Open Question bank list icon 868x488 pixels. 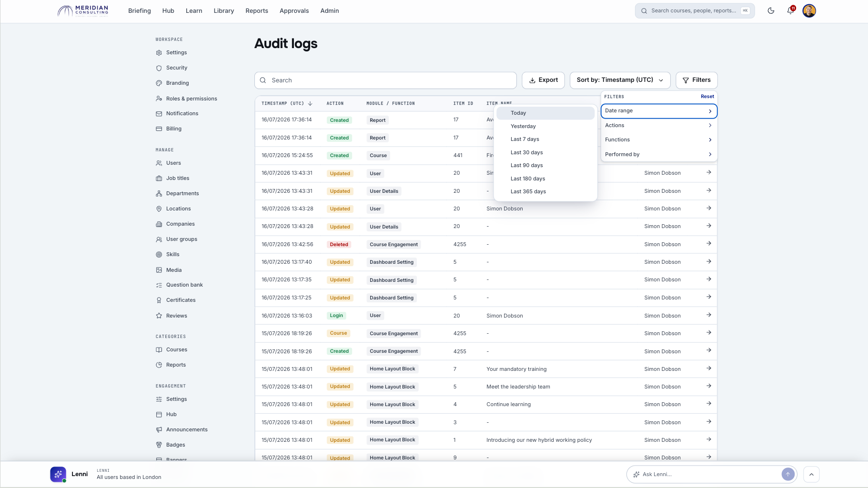point(159,285)
